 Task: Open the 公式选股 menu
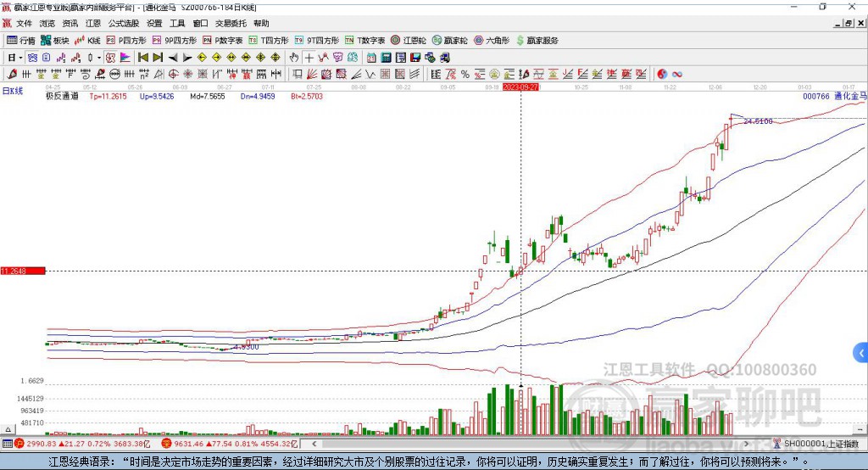[x=124, y=23]
